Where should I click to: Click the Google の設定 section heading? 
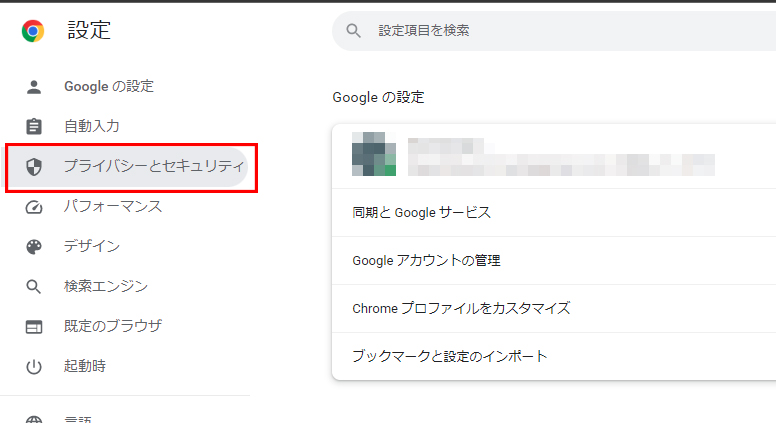[378, 97]
